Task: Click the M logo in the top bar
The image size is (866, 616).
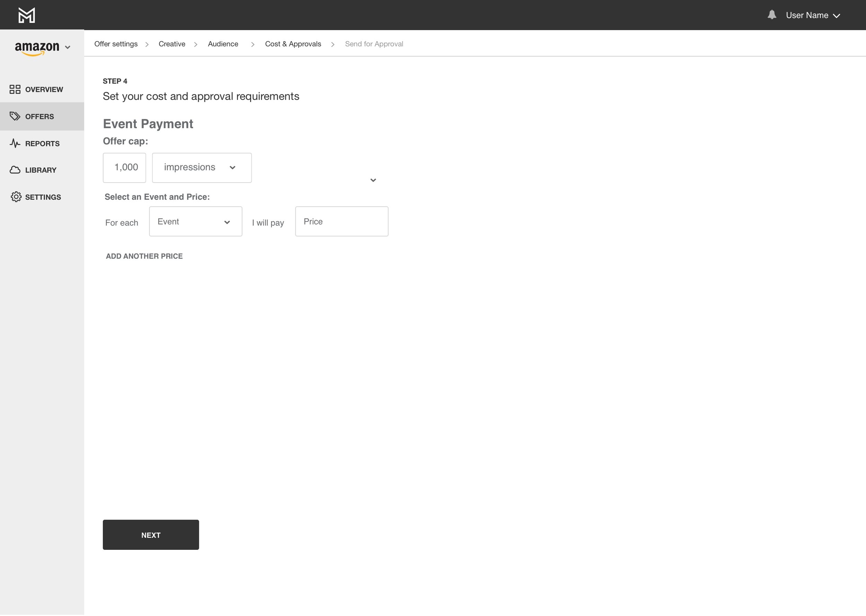Action: click(x=27, y=15)
